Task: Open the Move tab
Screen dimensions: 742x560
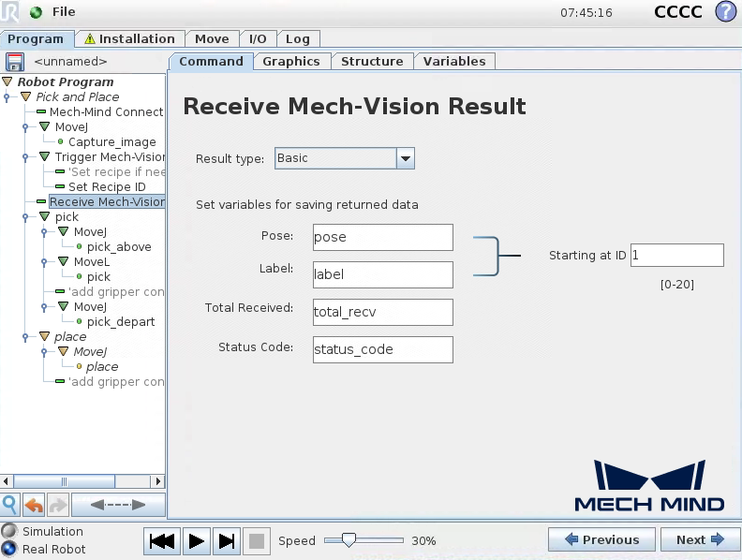Action: [212, 38]
